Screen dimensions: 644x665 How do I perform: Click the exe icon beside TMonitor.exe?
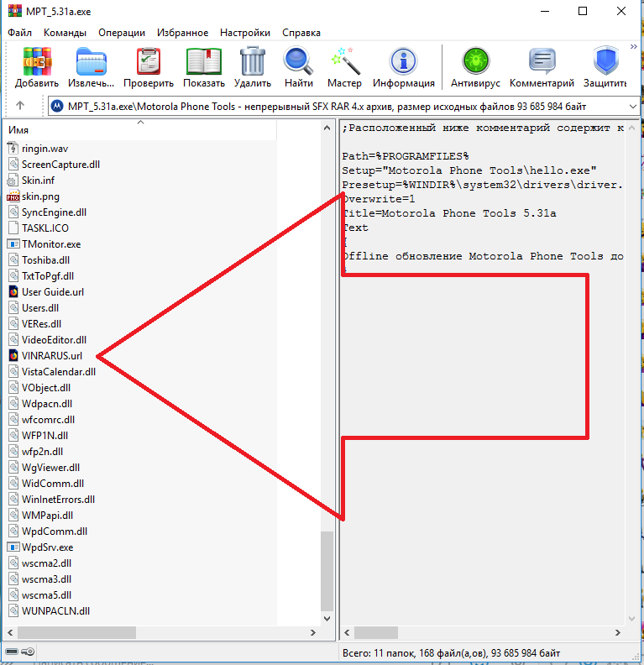pyautogui.click(x=13, y=244)
